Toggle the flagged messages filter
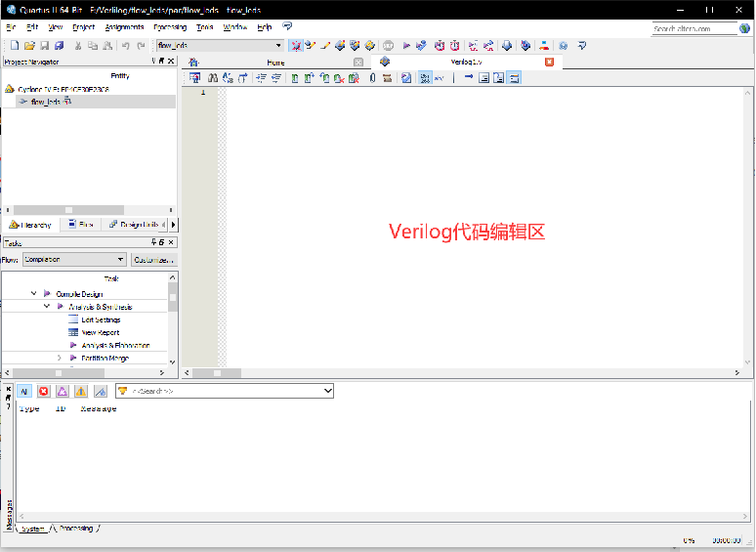Image resolution: width=756 pixels, height=552 pixels. coord(101,391)
